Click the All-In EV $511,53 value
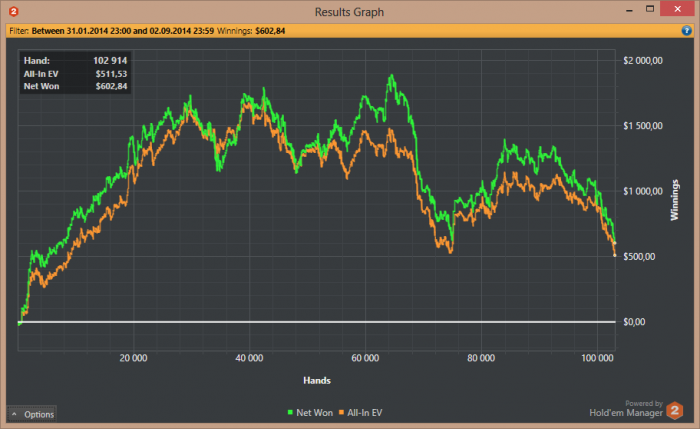The width and height of the screenshot is (700, 429). (111, 74)
